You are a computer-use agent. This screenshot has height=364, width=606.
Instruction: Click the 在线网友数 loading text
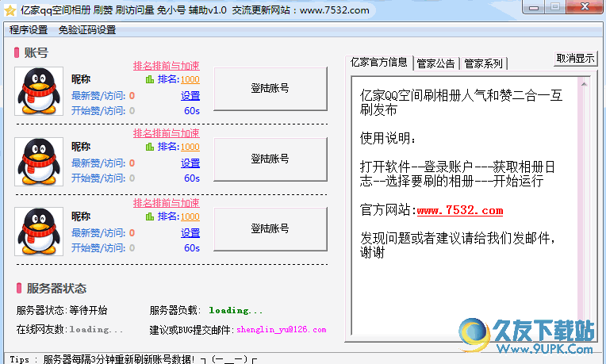(x=96, y=329)
